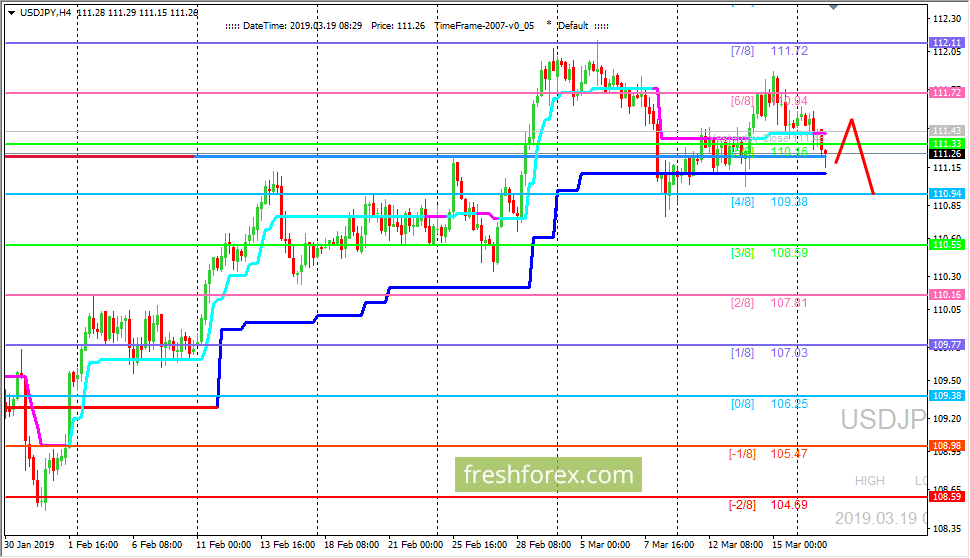Click the '30 Jan 2019' time axis label
The image size is (970, 558).
tap(29, 545)
